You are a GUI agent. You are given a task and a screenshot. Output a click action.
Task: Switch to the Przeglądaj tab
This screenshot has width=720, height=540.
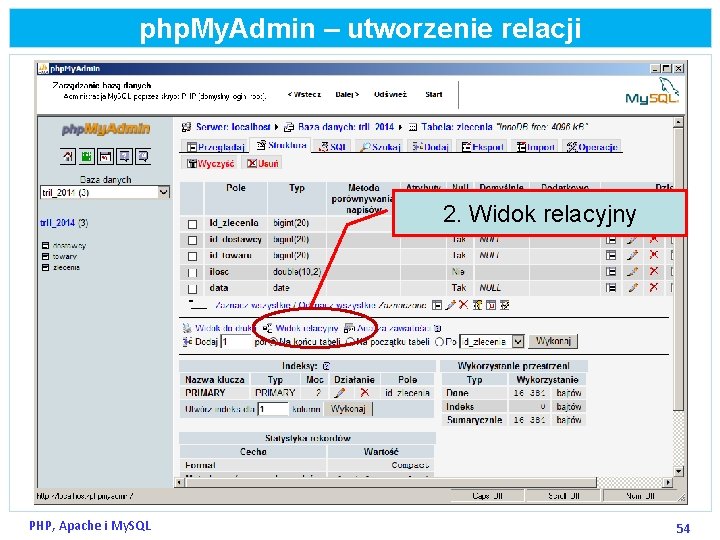[215, 147]
